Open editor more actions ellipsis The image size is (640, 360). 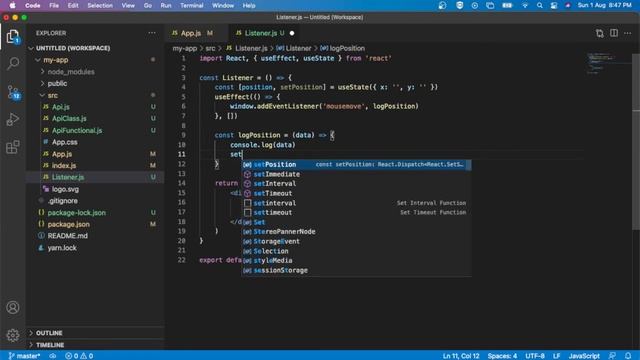point(627,33)
